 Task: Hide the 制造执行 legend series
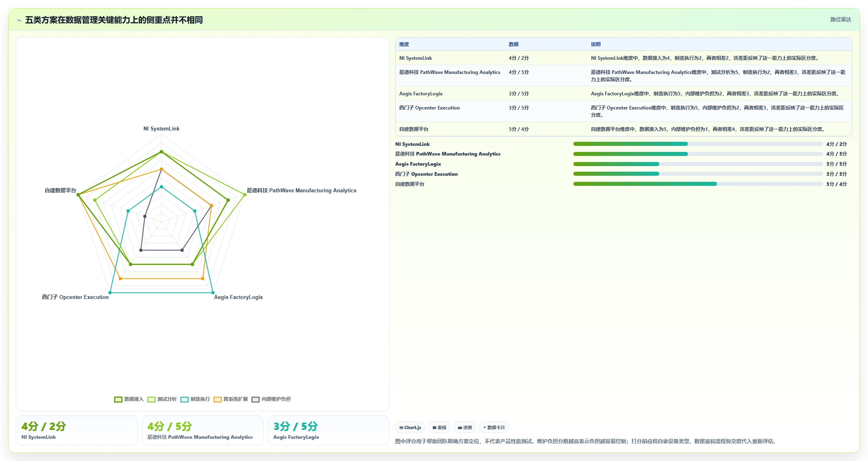click(195, 399)
